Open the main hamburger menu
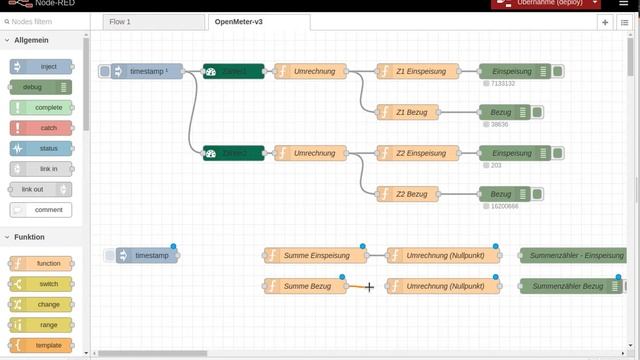The image size is (640, 360). coord(623,3)
